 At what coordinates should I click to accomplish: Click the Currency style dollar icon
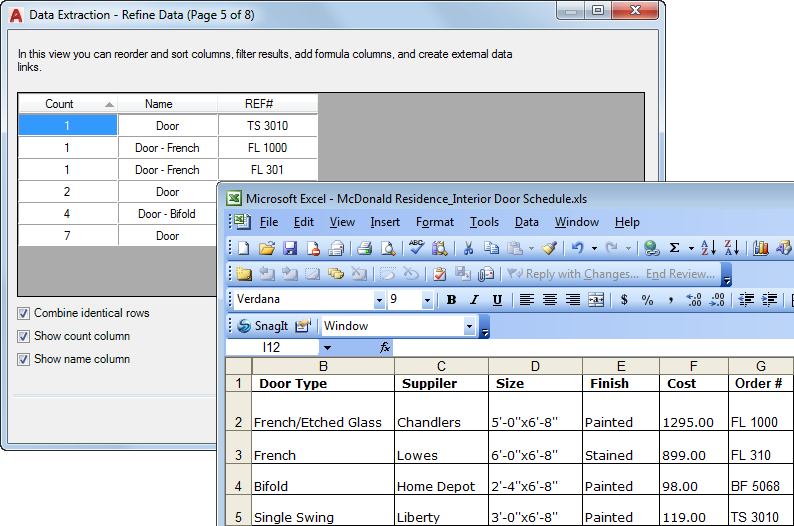click(x=624, y=300)
